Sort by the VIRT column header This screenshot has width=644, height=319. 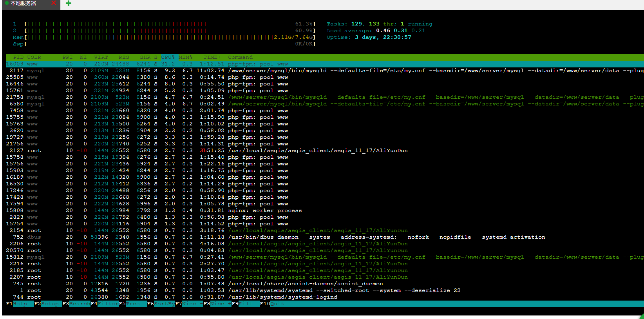[101, 57]
